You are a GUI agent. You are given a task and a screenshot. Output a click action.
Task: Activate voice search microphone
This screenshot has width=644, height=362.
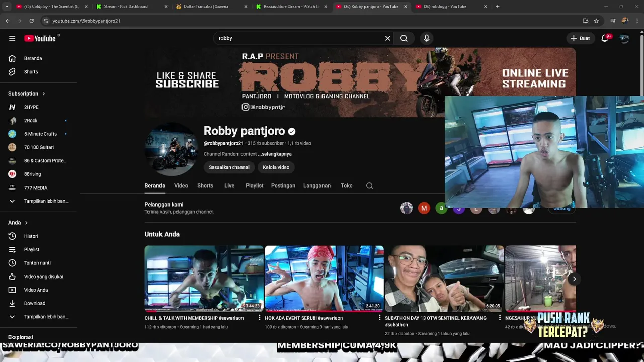coord(427,38)
